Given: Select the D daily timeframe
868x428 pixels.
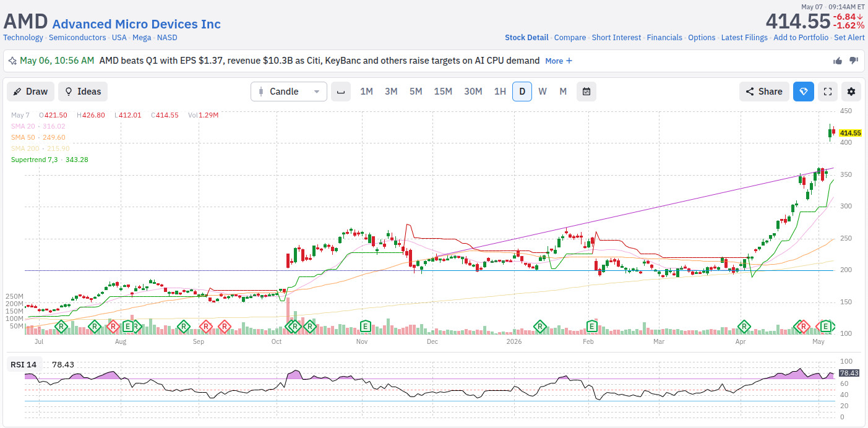Looking at the screenshot, I should pyautogui.click(x=522, y=92).
